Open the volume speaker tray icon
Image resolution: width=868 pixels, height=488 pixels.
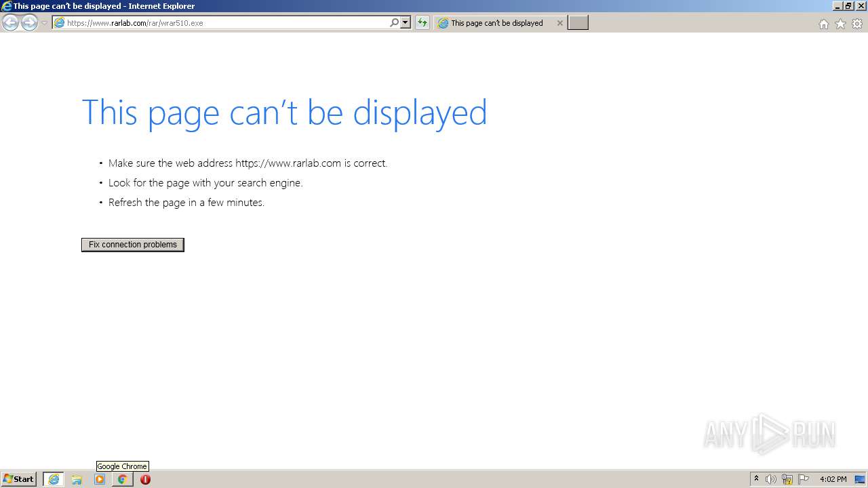point(771,479)
